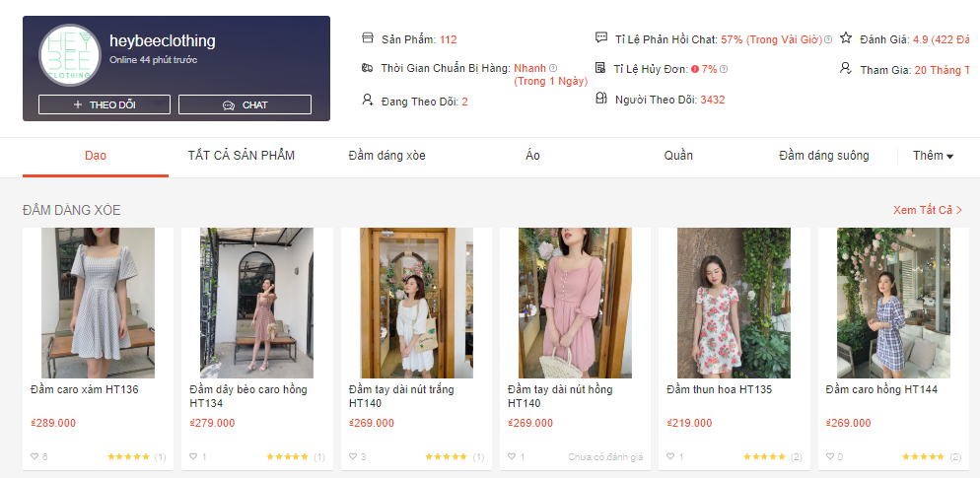Click the Sản Phẩm store icon
Image resolution: width=980 pixels, height=478 pixels.
[368, 38]
